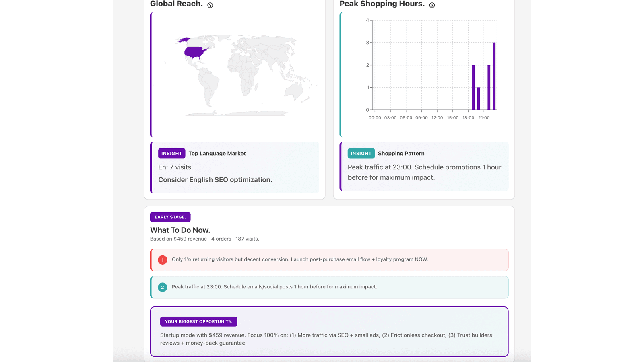Click the 18:00 axis label on chart
Viewport: 644px width, 362px height.
click(468, 118)
